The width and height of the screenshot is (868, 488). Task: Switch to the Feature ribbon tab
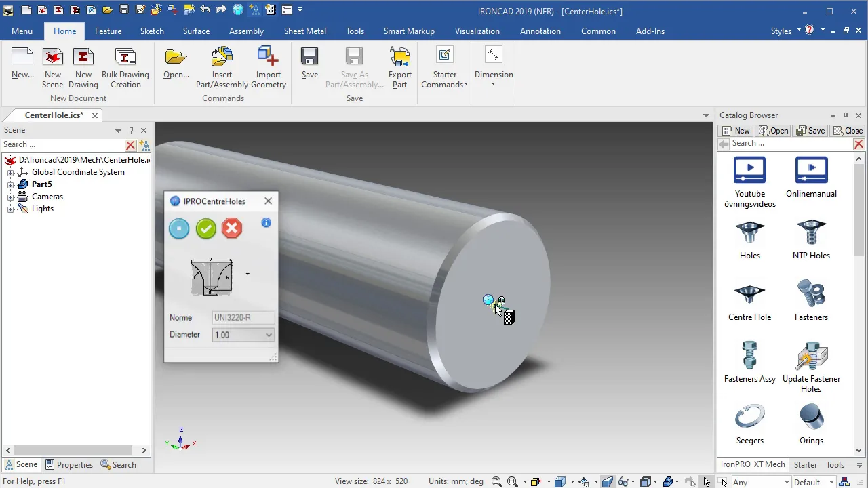click(108, 31)
